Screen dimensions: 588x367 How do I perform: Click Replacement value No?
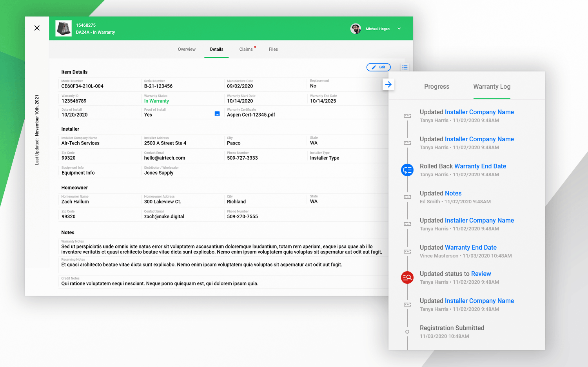[x=313, y=86]
